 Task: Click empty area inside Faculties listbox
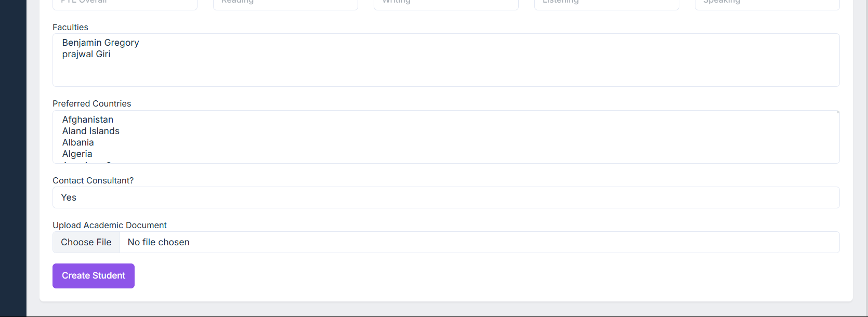[x=445, y=72]
